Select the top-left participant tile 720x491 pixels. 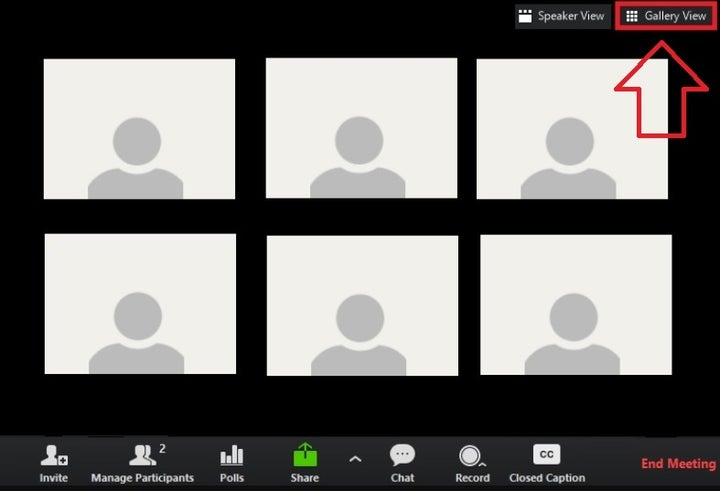pyautogui.click(x=139, y=128)
